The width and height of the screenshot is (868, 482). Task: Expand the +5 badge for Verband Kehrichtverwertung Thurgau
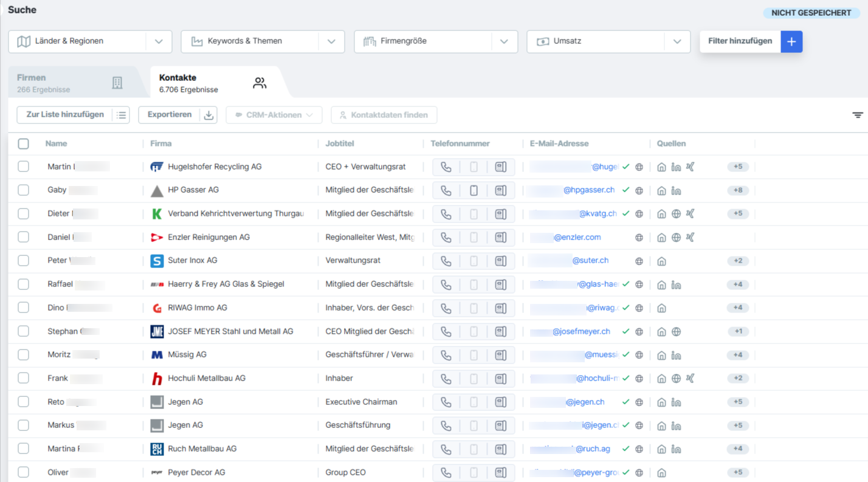[738, 214]
